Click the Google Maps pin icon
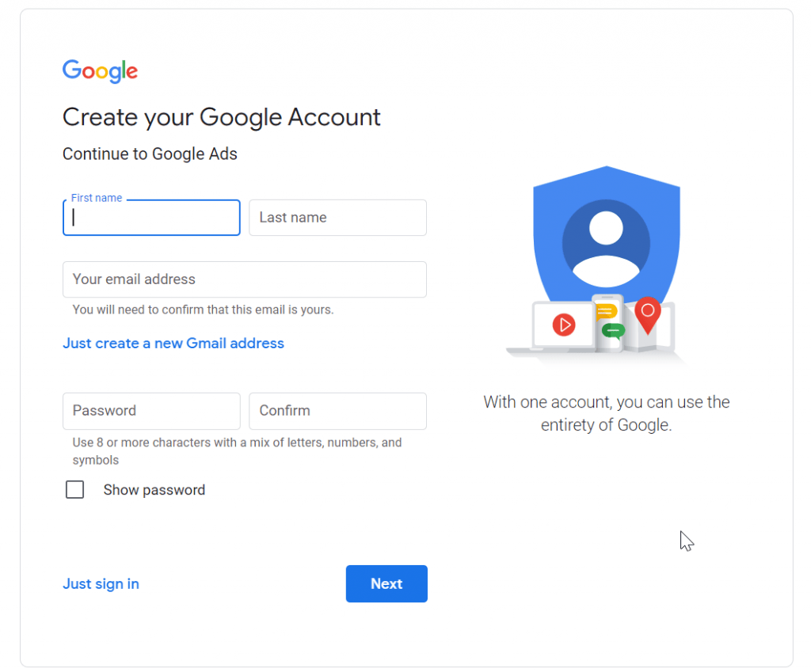Image resolution: width=811 pixels, height=672 pixels. 647,317
